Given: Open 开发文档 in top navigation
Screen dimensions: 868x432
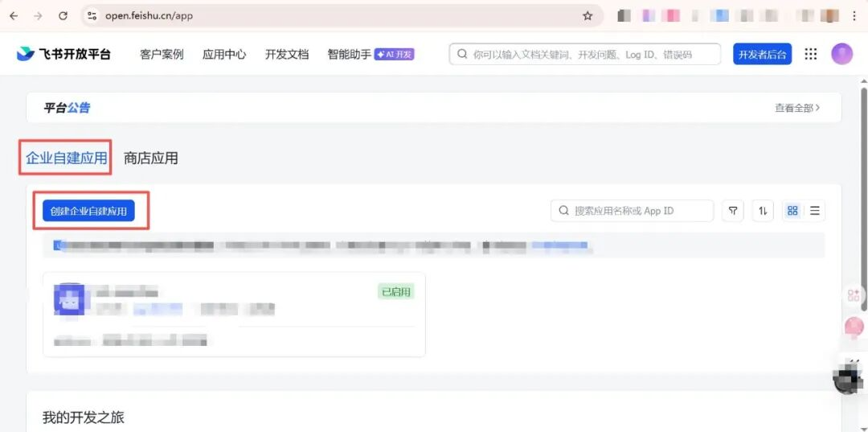Looking at the screenshot, I should click(x=287, y=54).
